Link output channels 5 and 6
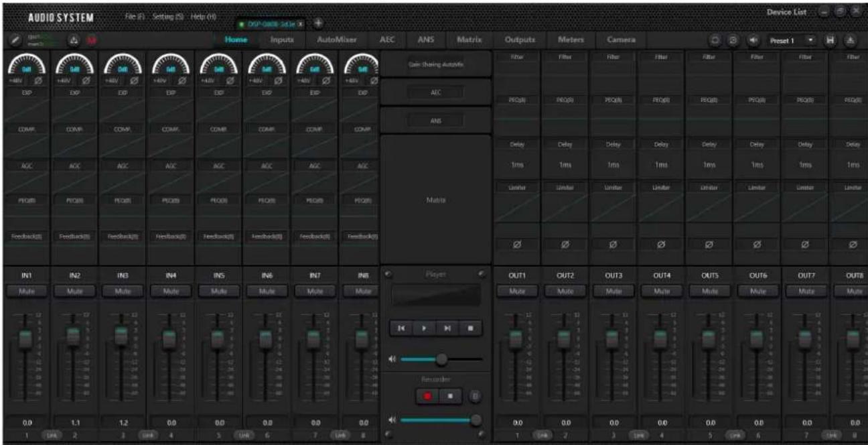Image resolution: width=868 pixels, height=445 pixels. coord(734,436)
